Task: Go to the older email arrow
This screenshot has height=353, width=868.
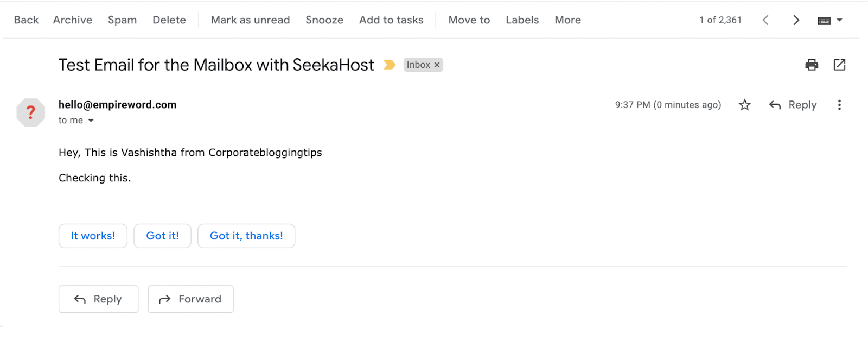Action: 796,20
